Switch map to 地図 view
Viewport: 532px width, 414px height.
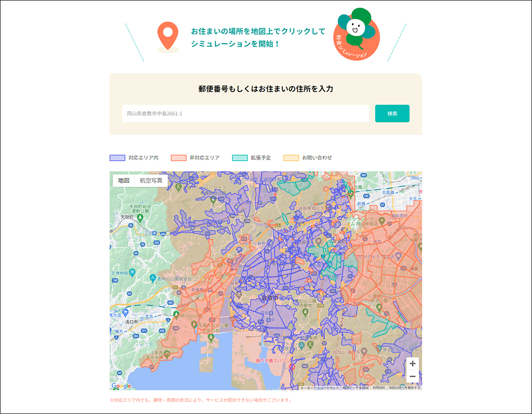(123, 180)
